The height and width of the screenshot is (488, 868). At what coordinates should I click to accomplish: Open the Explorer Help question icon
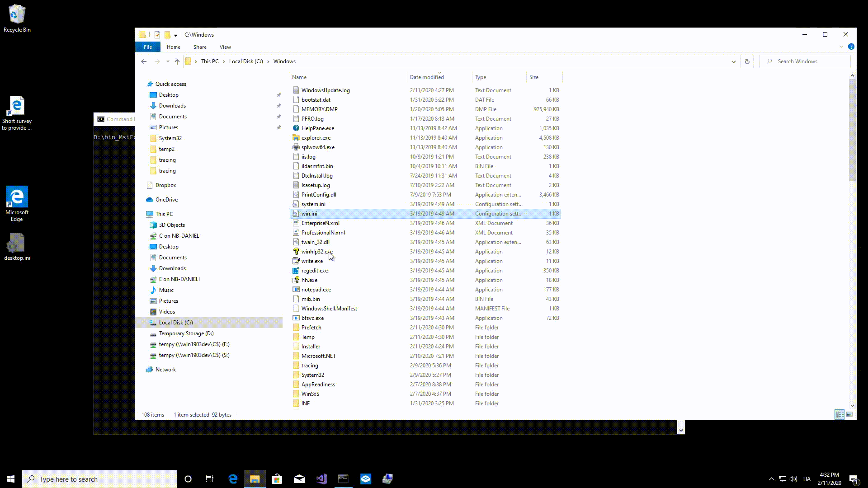[851, 47]
